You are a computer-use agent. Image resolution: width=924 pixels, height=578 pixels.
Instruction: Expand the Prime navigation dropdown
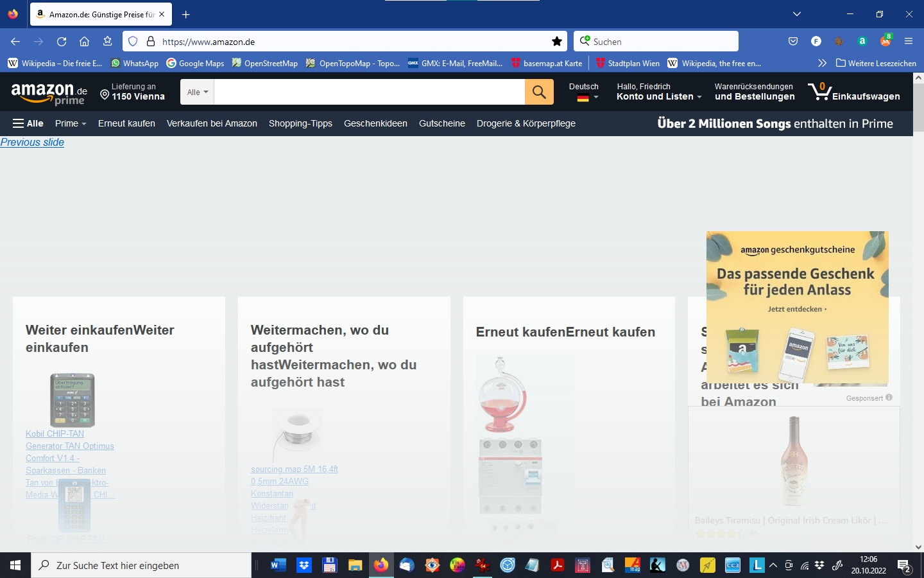pos(71,123)
